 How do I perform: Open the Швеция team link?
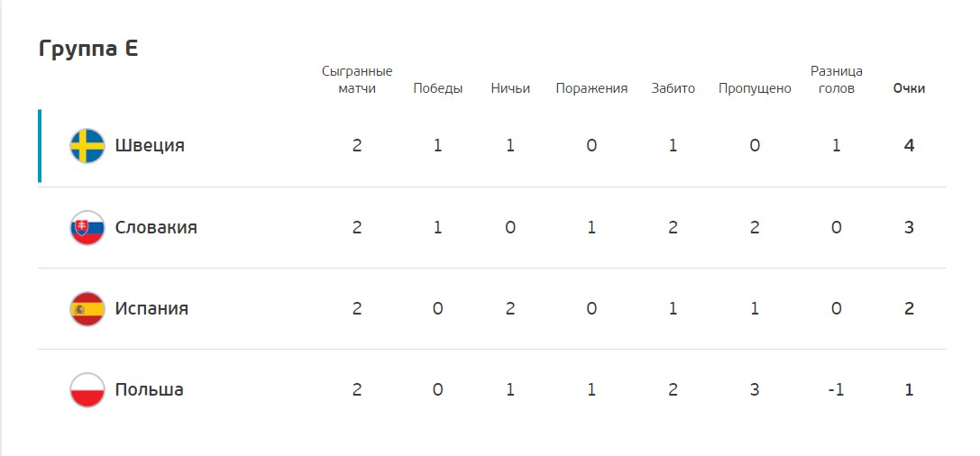tap(150, 146)
